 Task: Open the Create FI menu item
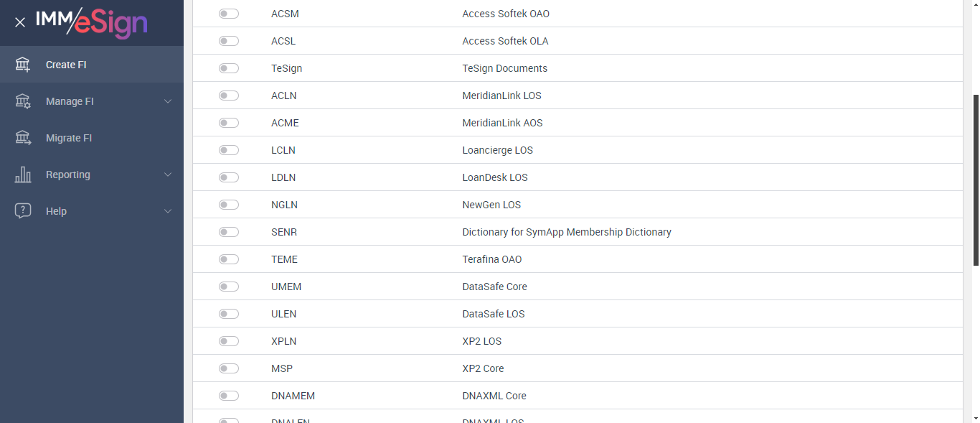(x=66, y=65)
